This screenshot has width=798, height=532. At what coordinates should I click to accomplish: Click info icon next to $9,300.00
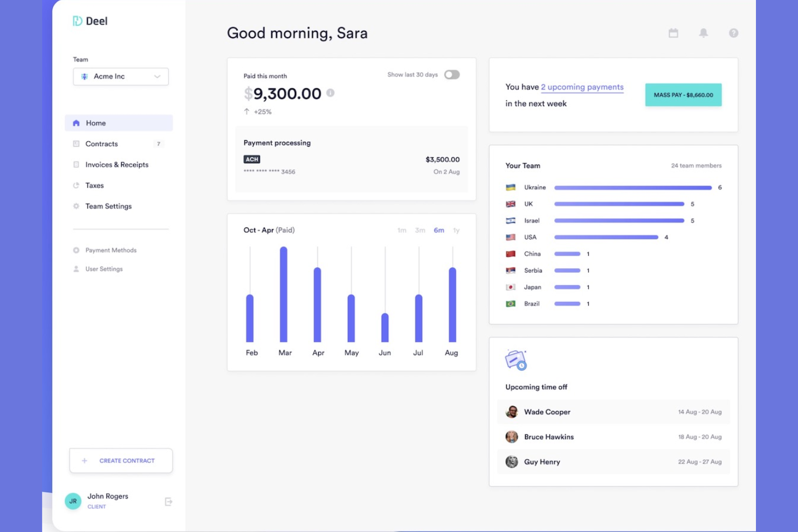(331, 93)
